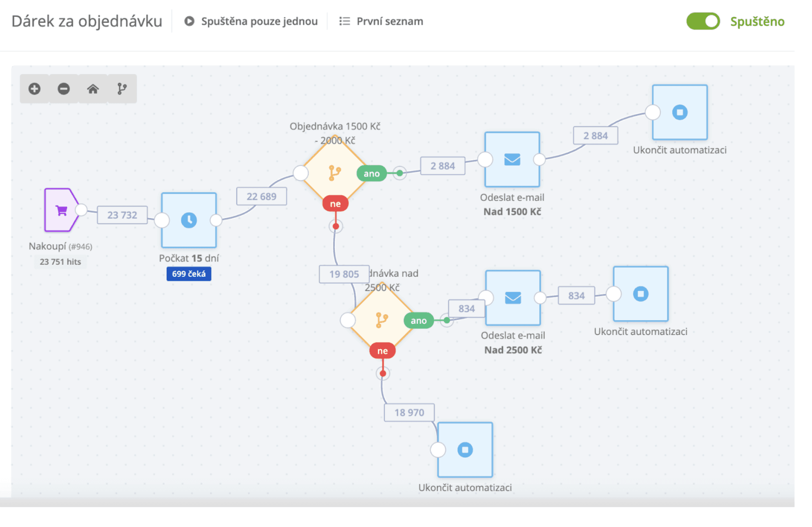
Task: Click the 22 689 connection counter
Action: [261, 196]
